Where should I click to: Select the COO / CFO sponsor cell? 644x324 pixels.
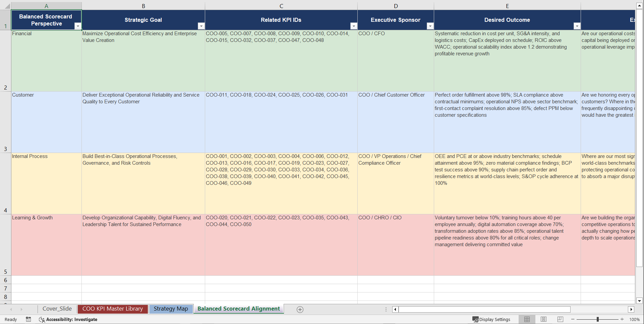[396, 61]
